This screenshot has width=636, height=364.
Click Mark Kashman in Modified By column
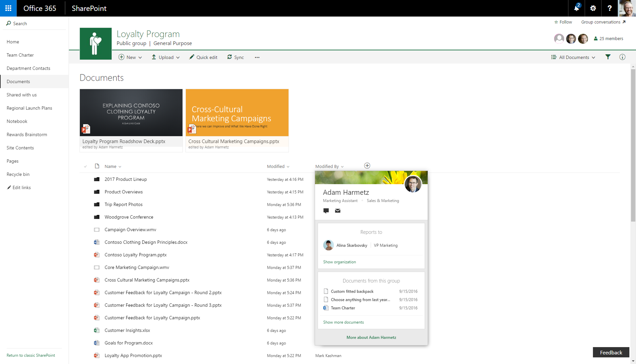coord(328,355)
